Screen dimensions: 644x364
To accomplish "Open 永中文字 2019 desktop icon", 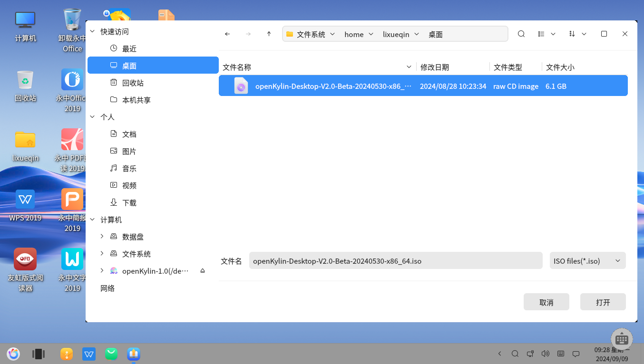I will coord(72,270).
